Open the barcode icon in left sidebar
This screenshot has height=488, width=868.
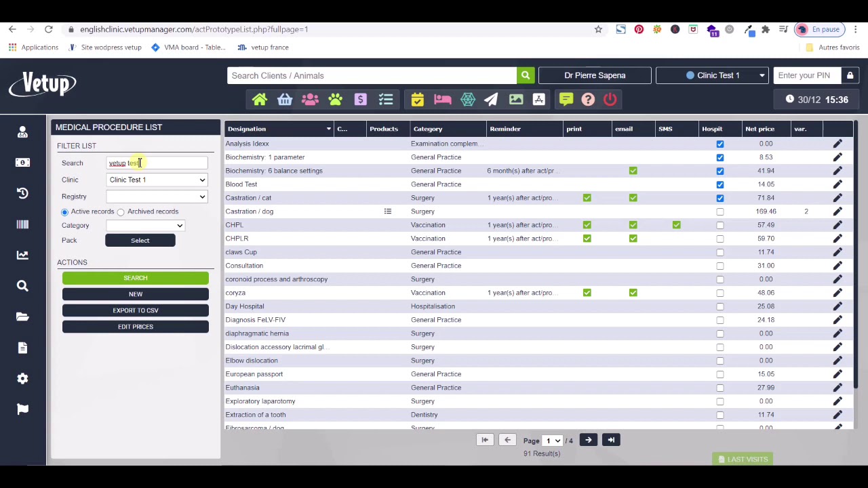[22, 224]
